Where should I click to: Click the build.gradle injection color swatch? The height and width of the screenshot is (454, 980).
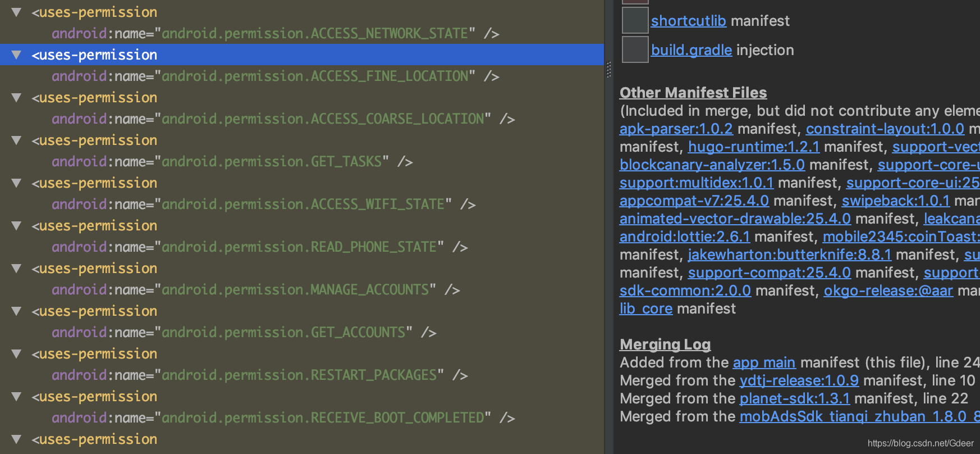pyautogui.click(x=635, y=50)
